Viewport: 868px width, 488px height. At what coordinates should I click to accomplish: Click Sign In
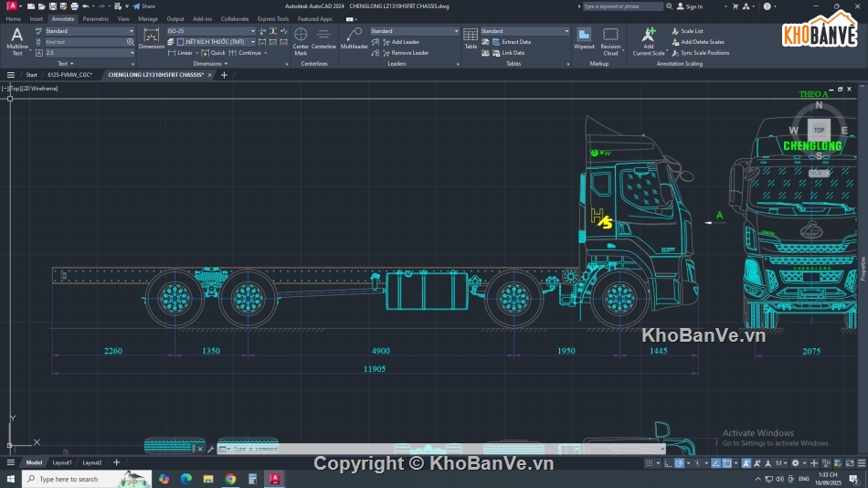pos(690,6)
